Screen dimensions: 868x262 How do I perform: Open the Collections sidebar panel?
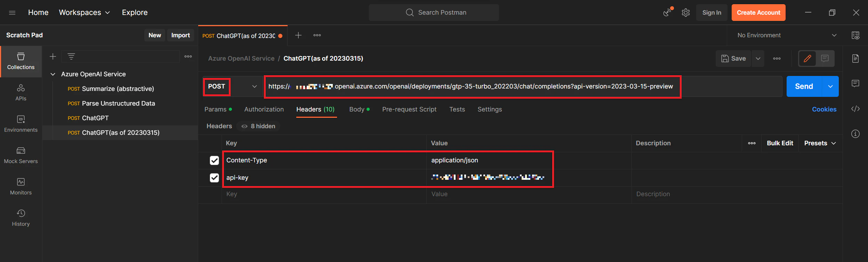coord(21,61)
